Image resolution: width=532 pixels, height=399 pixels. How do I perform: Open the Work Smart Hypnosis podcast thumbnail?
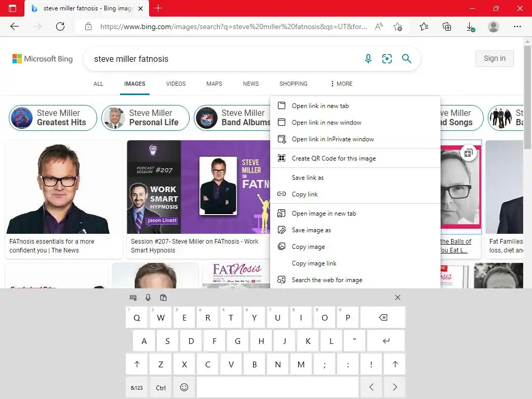[x=198, y=187]
